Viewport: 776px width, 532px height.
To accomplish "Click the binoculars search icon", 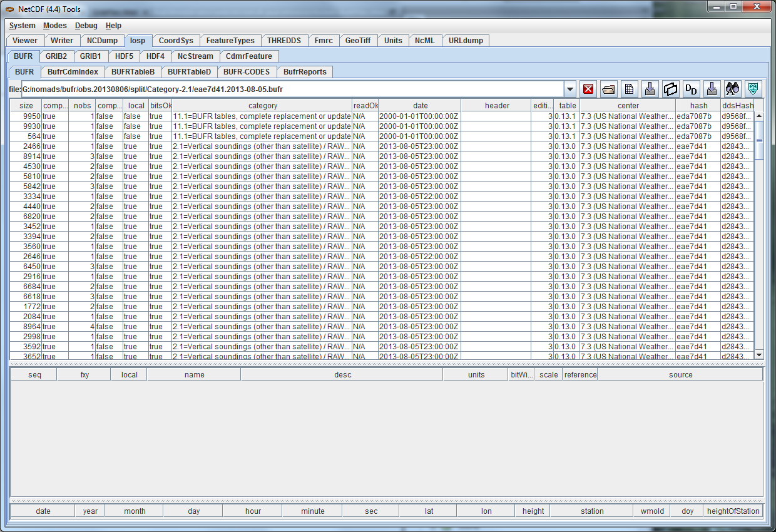I will [x=732, y=89].
